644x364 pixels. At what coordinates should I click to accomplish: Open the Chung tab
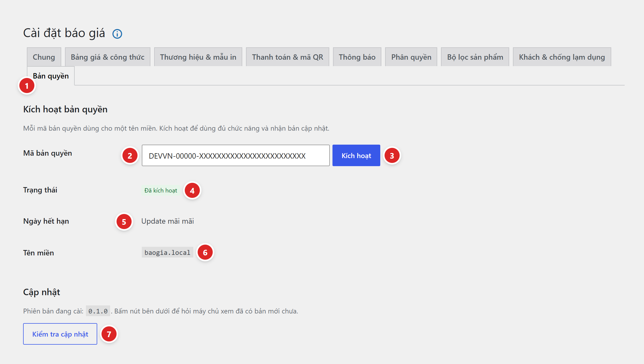click(44, 57)
